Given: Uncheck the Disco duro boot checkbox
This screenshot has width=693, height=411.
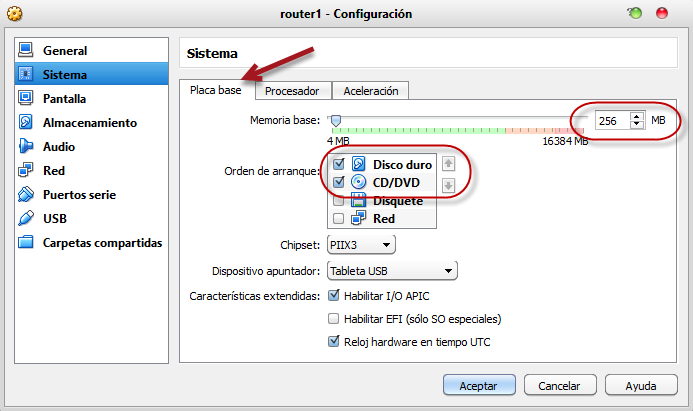Looking at the screenshot, I should click(x=339, y=164).
